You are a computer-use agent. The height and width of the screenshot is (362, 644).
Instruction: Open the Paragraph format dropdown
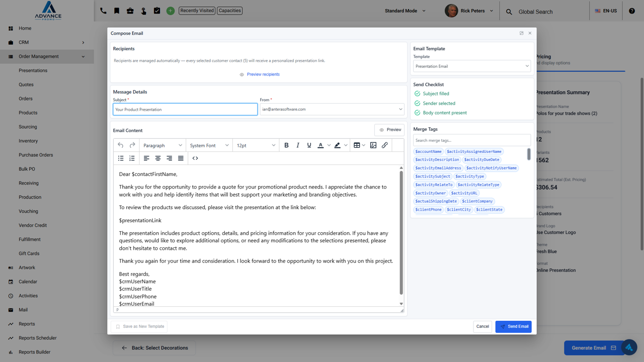point(163,145)
